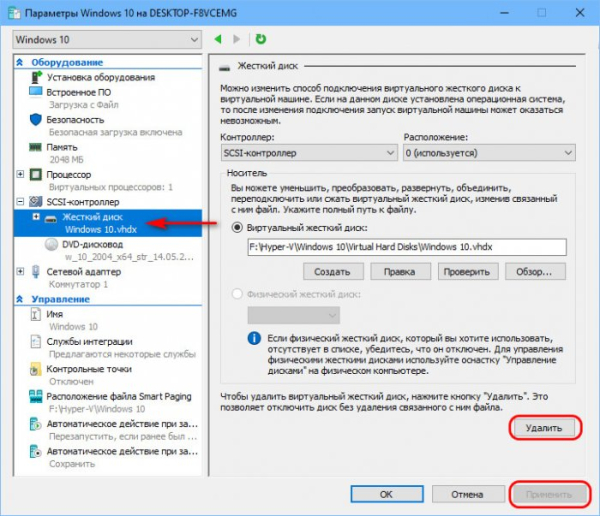Select the Установка оборудования icon

37,77
